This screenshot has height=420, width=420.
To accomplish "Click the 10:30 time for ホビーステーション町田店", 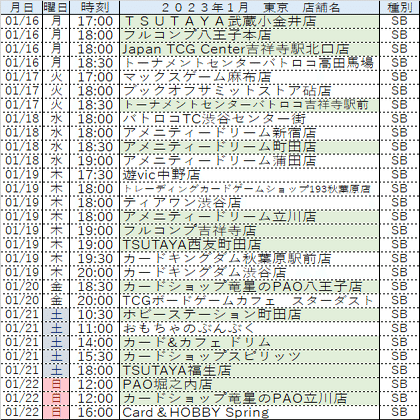I will click(95, 315).
